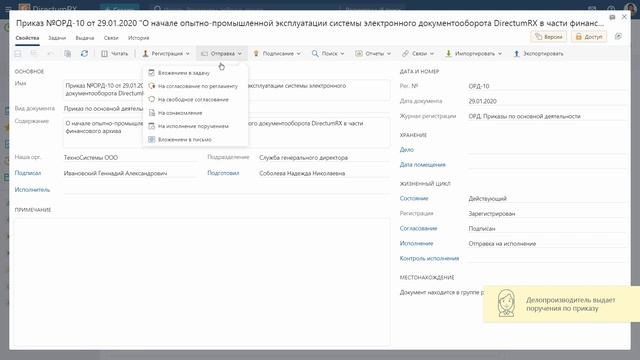Viewport: 640px width, 360px height.
Task: Click the Согласование value Подписан
Action: (547, 229)
